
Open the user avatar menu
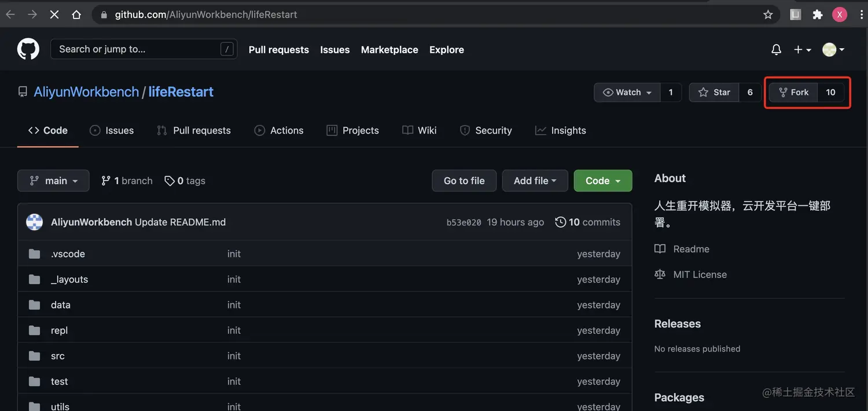(833, 50)
